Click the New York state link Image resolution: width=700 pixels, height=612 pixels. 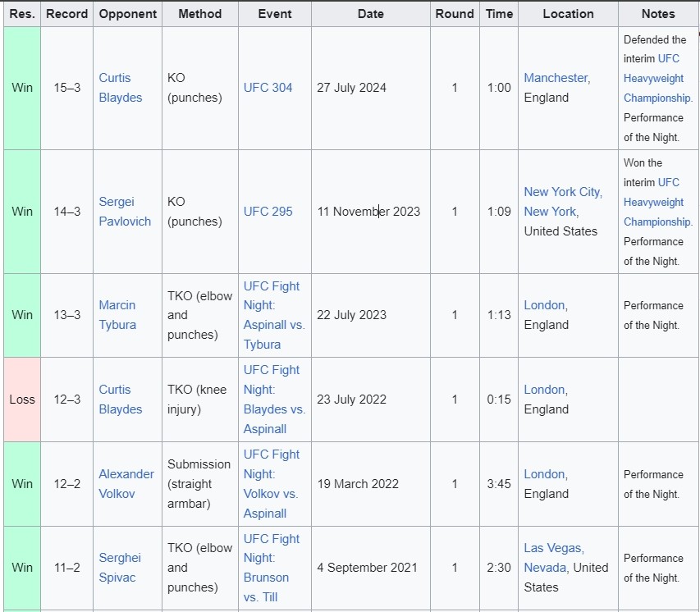(x=550, y=212)
